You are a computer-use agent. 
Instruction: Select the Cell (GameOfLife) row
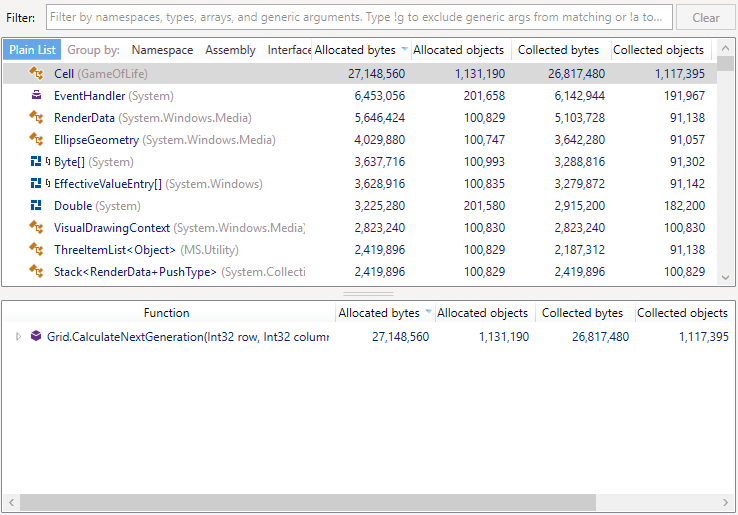[x=360, y=73]
